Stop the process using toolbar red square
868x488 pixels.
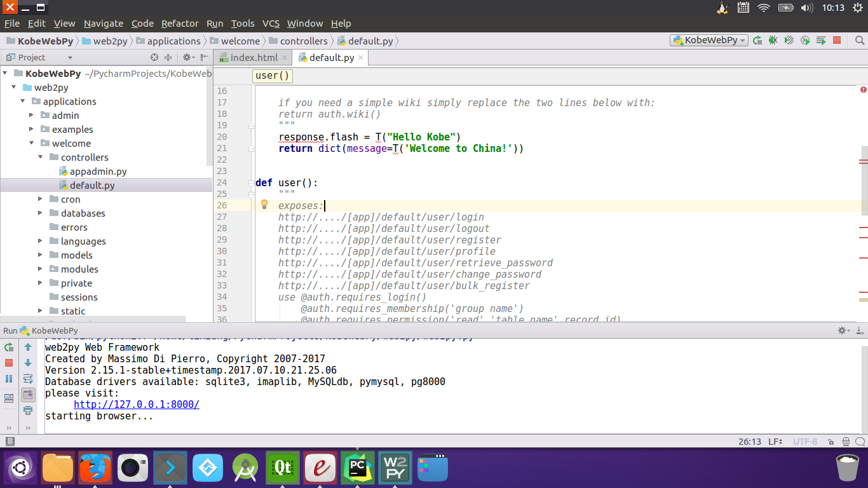click(x=837, y=40)
